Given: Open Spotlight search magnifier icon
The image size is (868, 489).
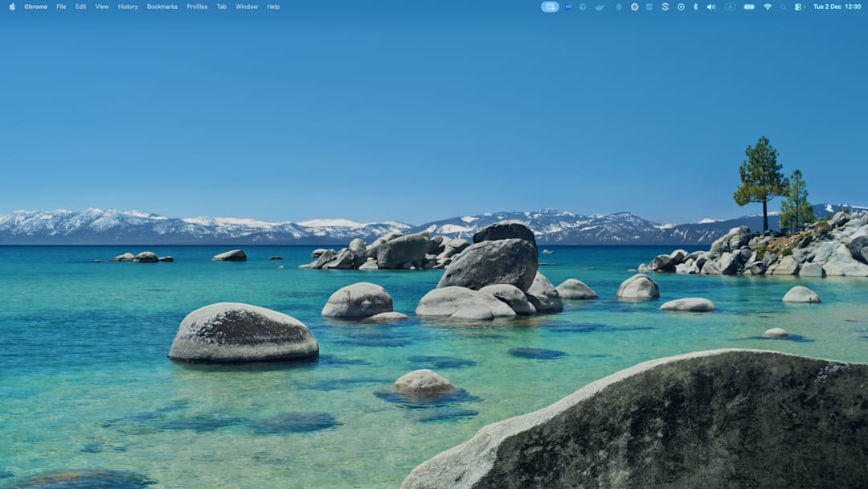Looking at the screenshot, I should coord(784,6).
